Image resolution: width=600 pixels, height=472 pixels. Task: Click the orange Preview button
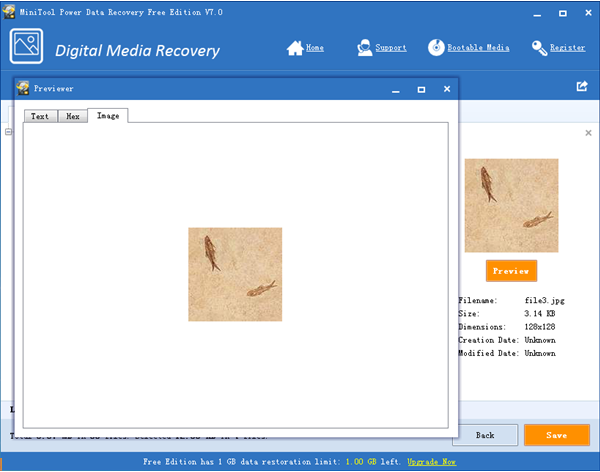click(x=511, y=271)
